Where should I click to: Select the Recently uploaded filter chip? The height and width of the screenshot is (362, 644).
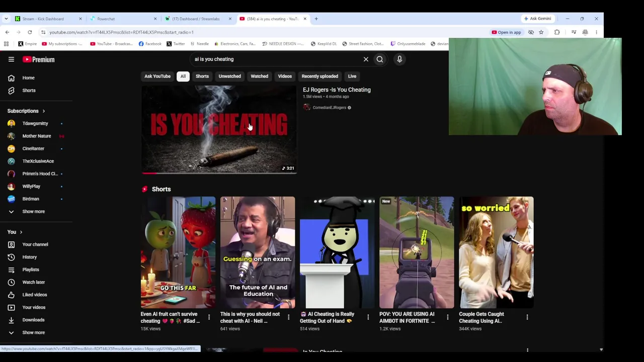pos(319,76)
